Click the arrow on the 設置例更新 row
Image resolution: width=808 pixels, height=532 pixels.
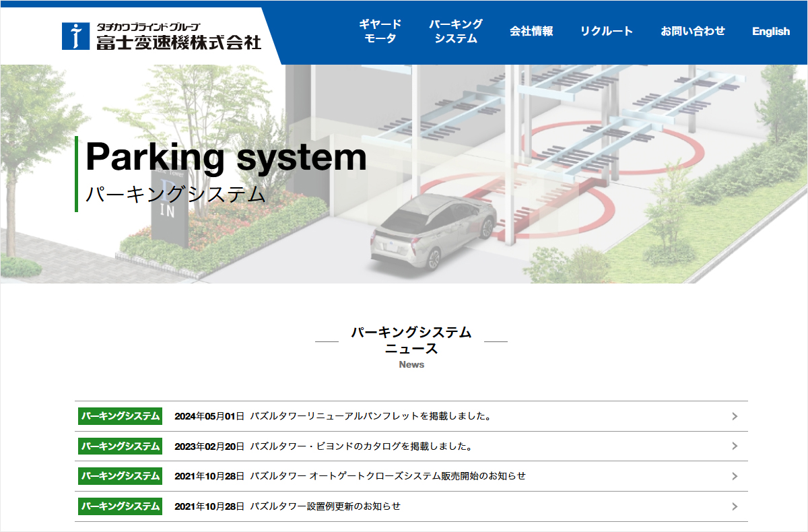735,506
